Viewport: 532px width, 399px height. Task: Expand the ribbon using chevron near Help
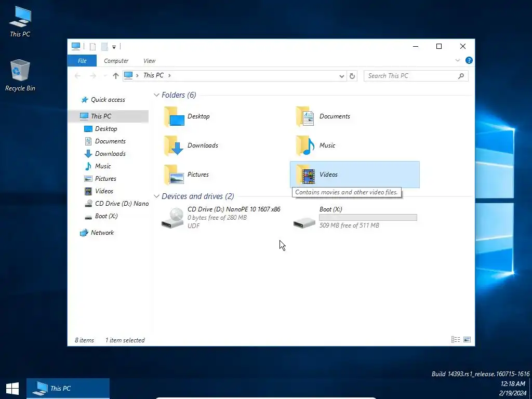point(457,60)
